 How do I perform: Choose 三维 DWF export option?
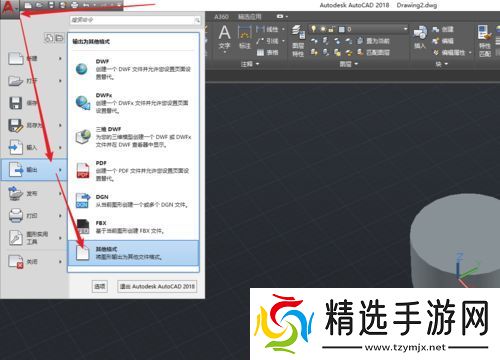(133, 137)
